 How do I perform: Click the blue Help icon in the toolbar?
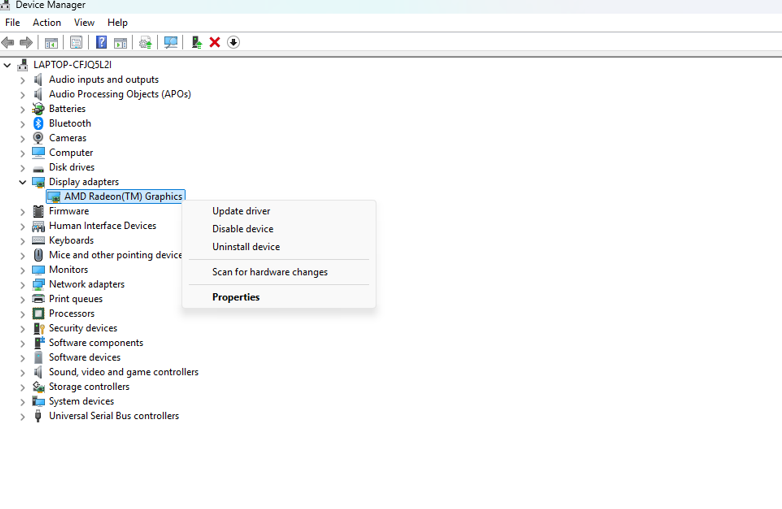[x=101, y=42]
